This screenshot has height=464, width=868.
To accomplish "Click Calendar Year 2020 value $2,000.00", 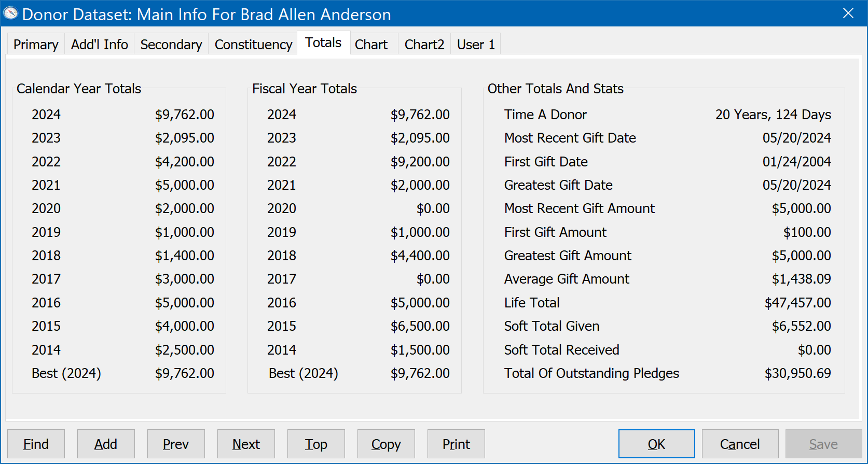I will (x=185, y=208).
